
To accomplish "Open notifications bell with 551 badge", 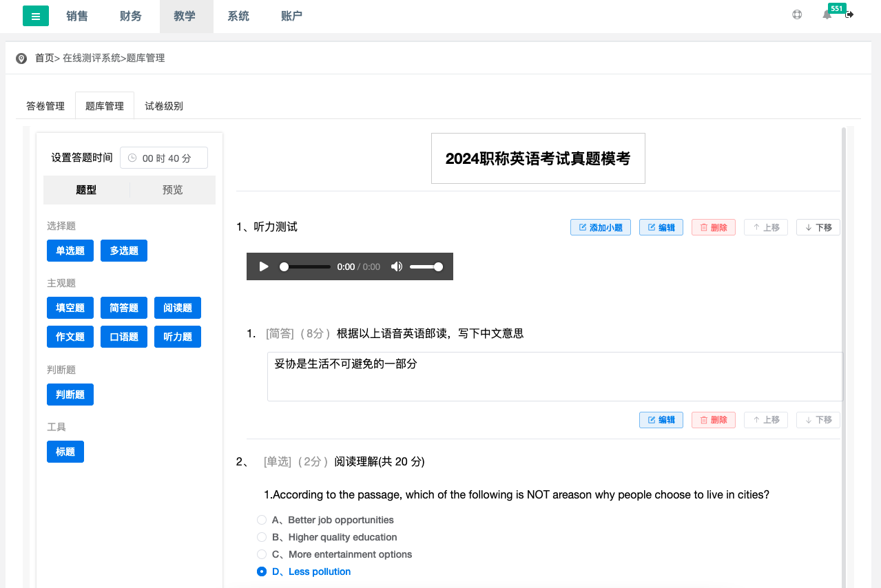I will pos(827,14).
